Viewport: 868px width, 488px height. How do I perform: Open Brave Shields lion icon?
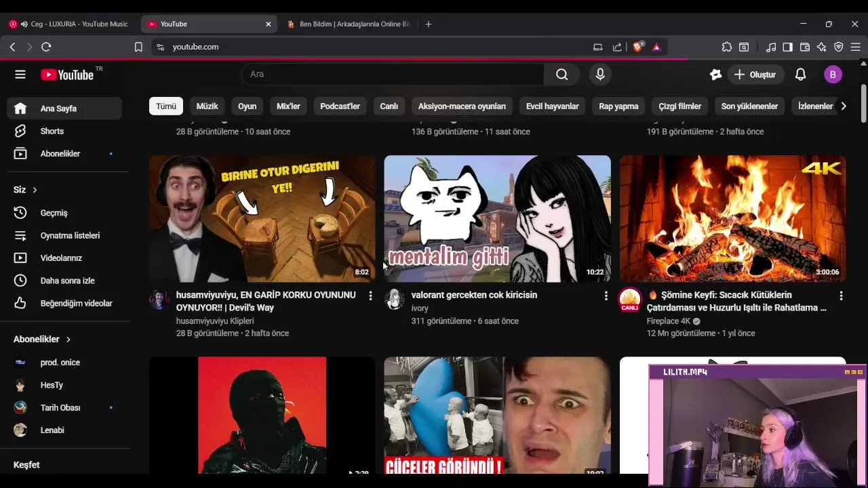(637, 47)
